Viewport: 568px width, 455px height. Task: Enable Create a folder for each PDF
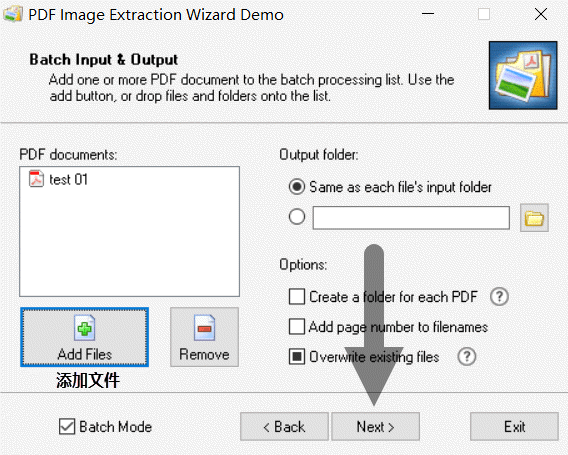pyautogui.click(x=297, y=297)
